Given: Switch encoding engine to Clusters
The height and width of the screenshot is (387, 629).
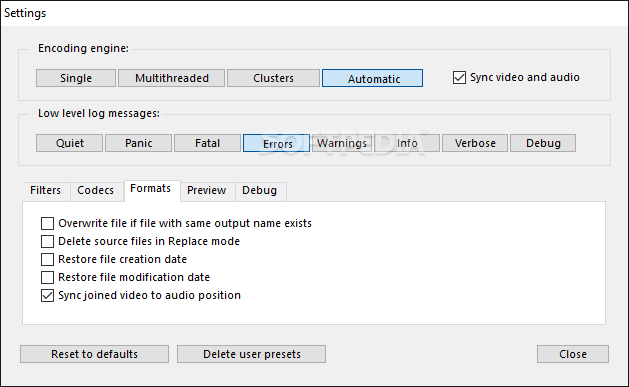Looking at the screenshot, I should [x=273, y=78].
